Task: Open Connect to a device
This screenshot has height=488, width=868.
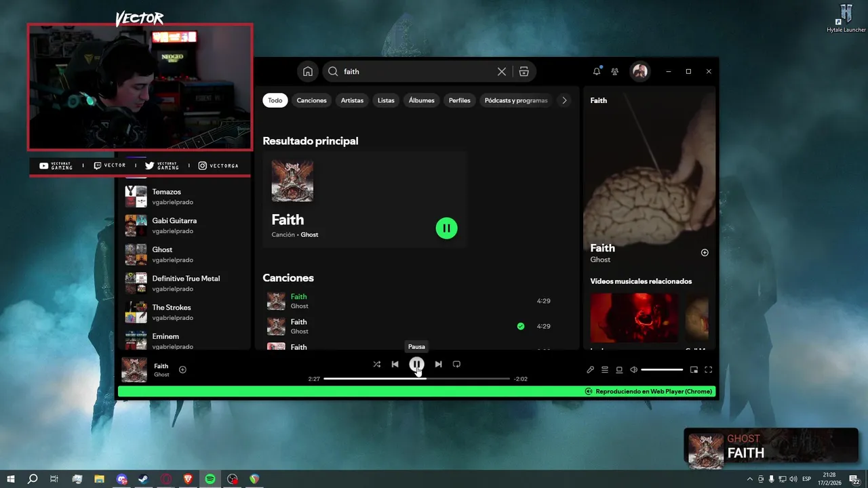Action: tap(619, 369)
